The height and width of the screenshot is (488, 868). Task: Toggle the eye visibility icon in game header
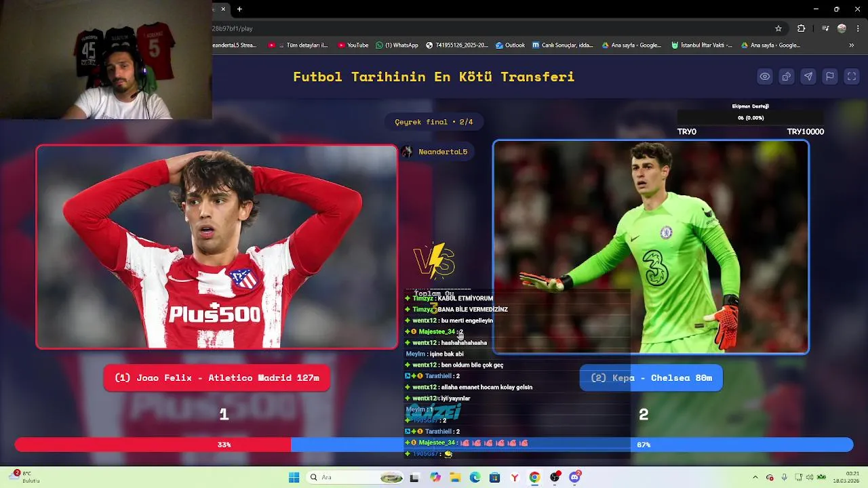click(x=765, y=77)
